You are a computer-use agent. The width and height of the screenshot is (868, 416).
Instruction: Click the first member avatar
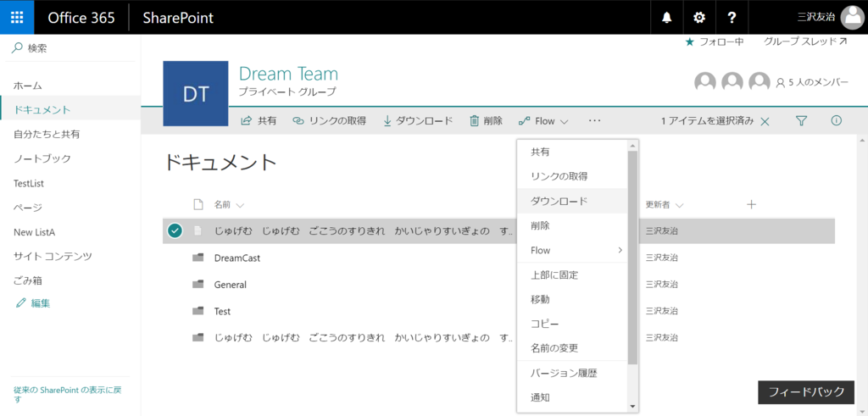[705, 82]
